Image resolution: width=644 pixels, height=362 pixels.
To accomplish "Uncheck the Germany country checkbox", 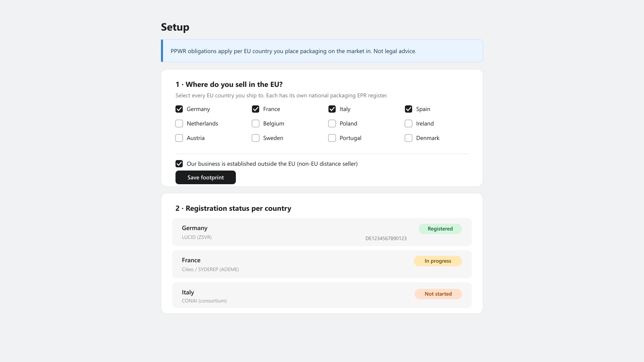I will coord(179,109).
